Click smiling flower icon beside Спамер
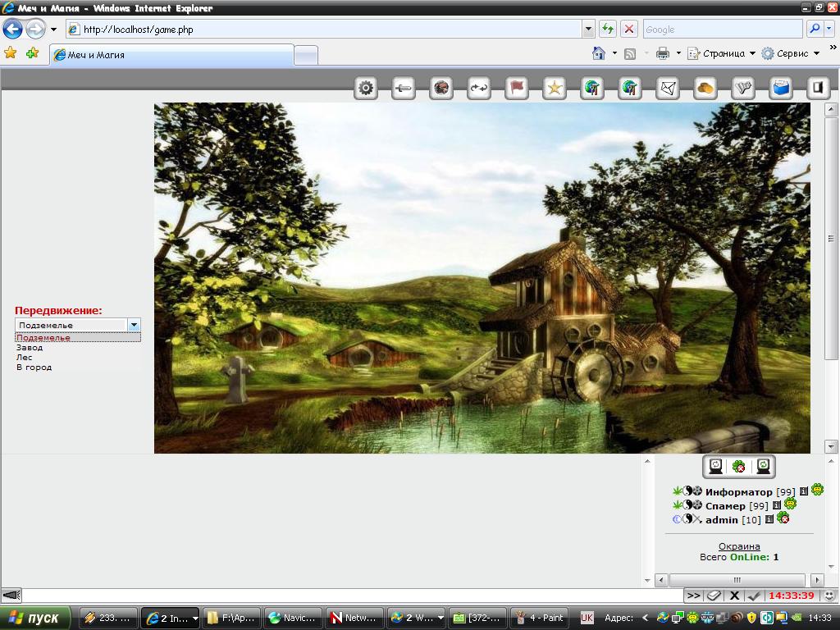840x630 pixels. tap(790, 504)
